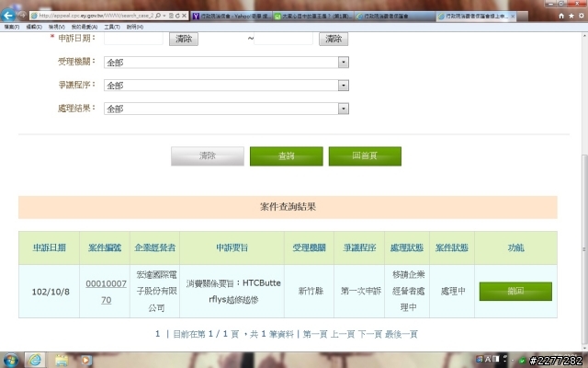Open the 檔案(F) menu
588x368 pixels.
pos(12,27)
